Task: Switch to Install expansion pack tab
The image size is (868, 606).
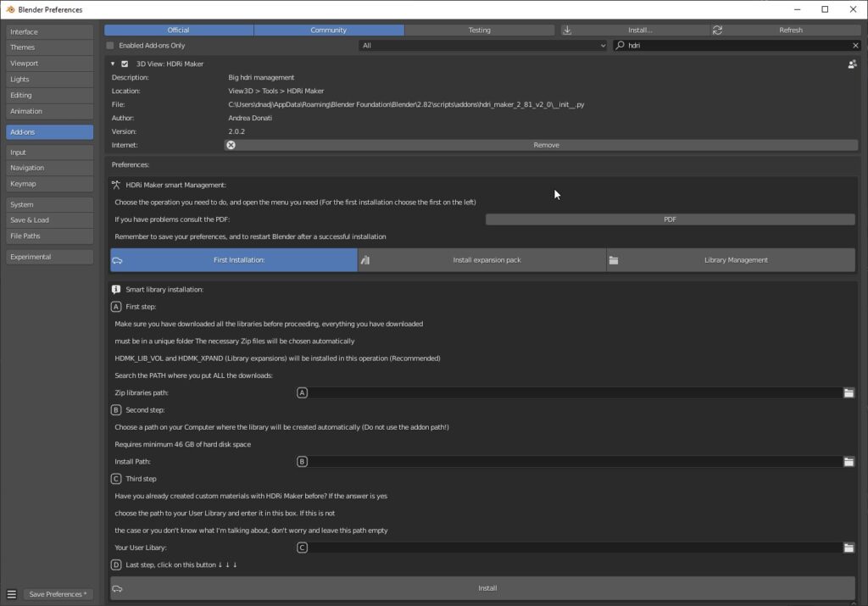Action: click(482, 260)
